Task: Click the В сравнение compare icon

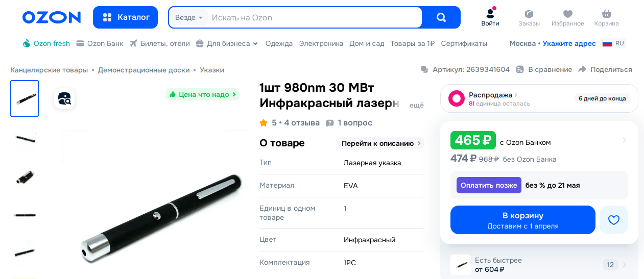Action: tap(520, 69)
